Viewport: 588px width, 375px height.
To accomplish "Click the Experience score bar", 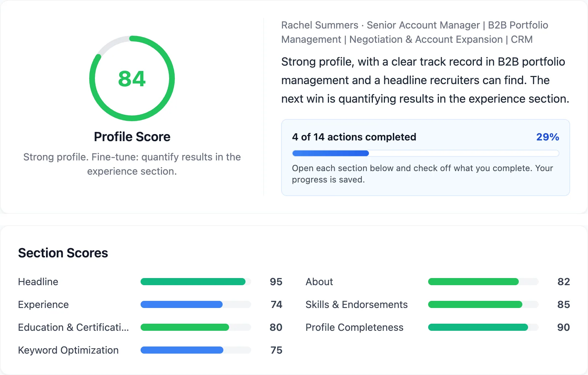I will [196, 304].
